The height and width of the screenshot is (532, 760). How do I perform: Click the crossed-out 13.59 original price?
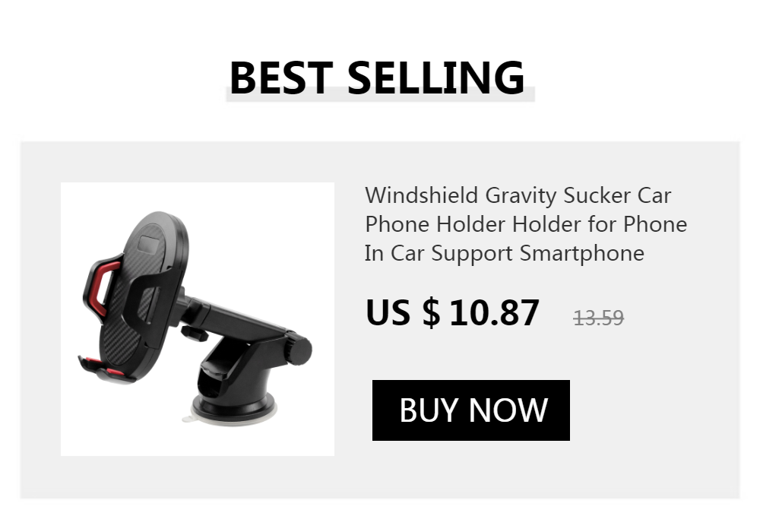coord(599,318)
